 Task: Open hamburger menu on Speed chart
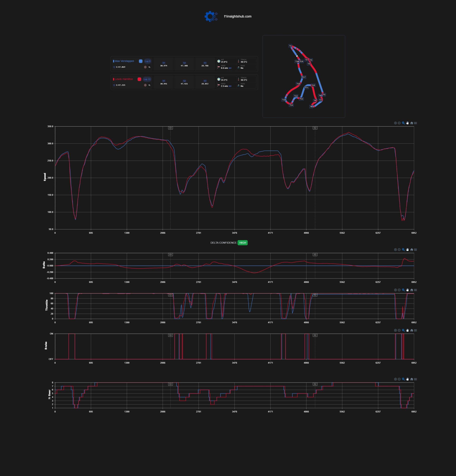[415, 123]
